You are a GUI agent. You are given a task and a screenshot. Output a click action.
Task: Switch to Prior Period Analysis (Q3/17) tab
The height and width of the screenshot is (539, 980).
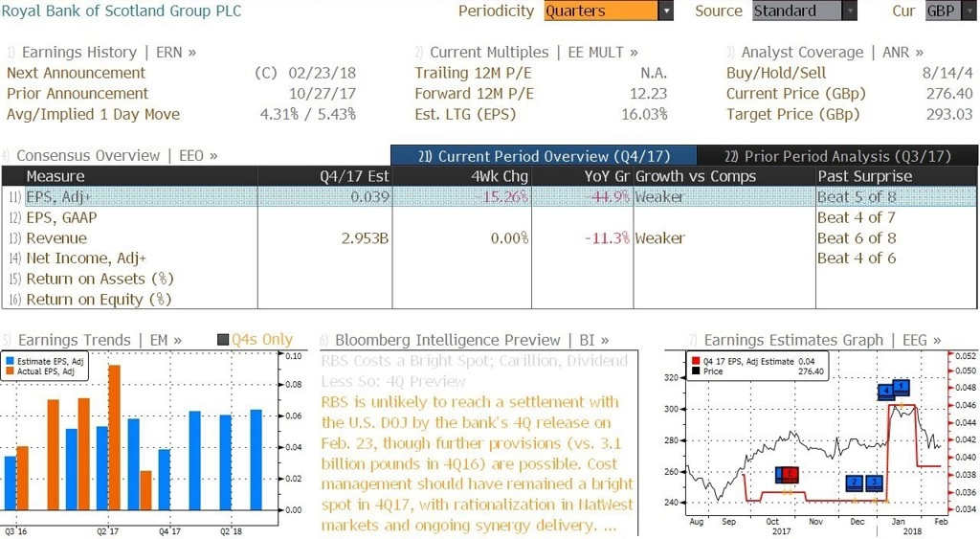coord(837,156)
